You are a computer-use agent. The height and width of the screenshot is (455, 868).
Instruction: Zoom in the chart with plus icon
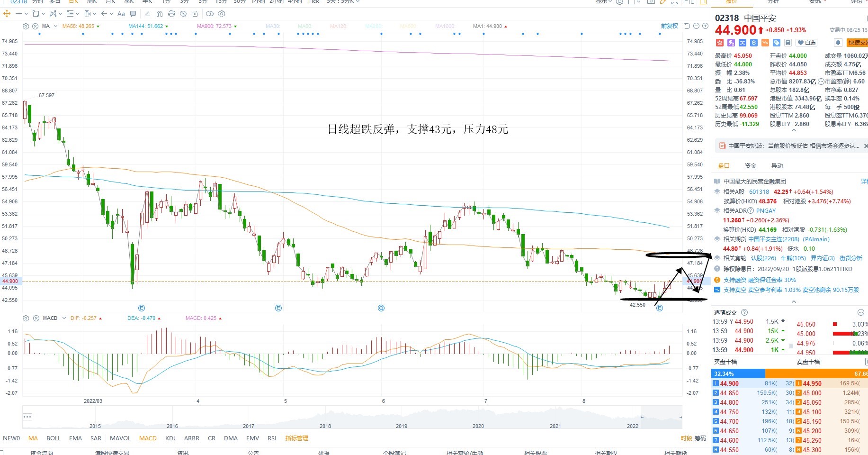coord(705,26)
